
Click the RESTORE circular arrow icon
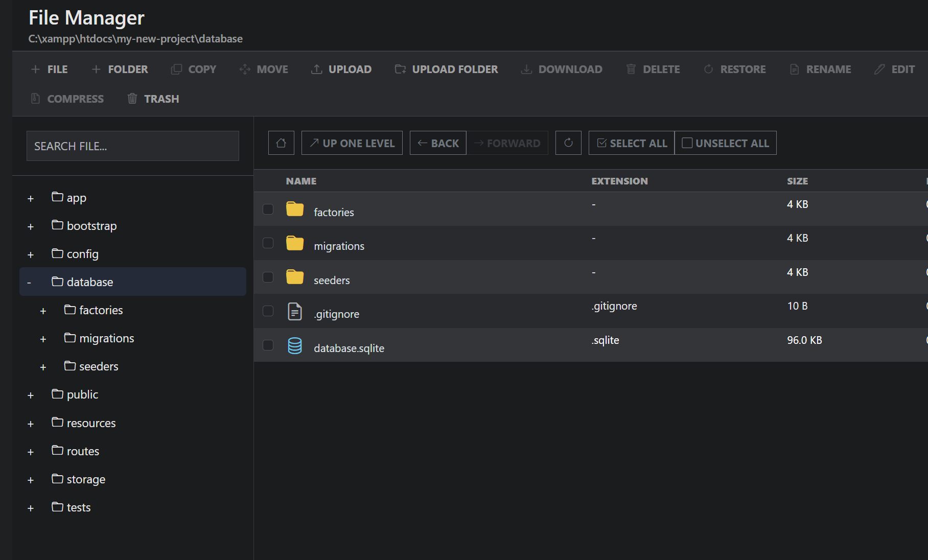tap(708, 69)
